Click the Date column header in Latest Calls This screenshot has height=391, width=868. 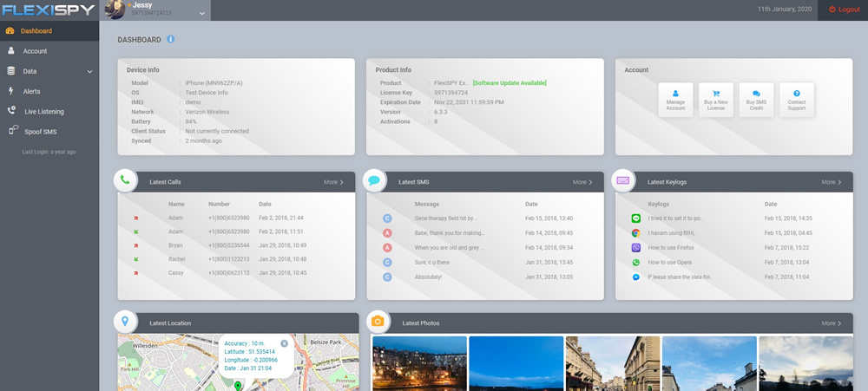[x=265, y=204]
